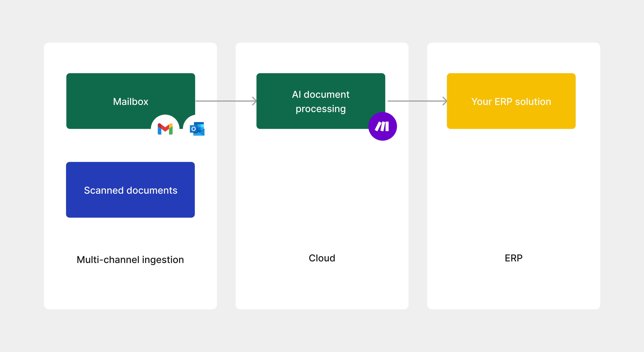
Task: Click the Multi-channel ingestion label
Action: point(130,260)
